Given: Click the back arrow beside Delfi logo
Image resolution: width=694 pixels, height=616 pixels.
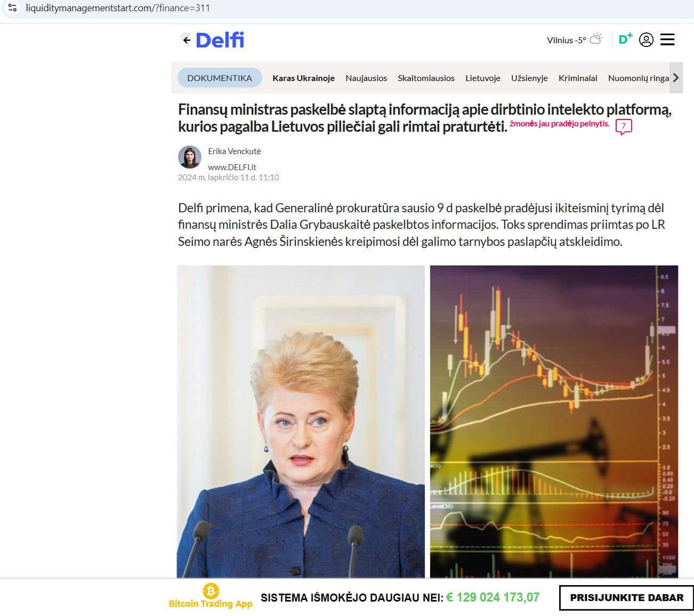Looking at the screenshot, I should tap(186, 39).
